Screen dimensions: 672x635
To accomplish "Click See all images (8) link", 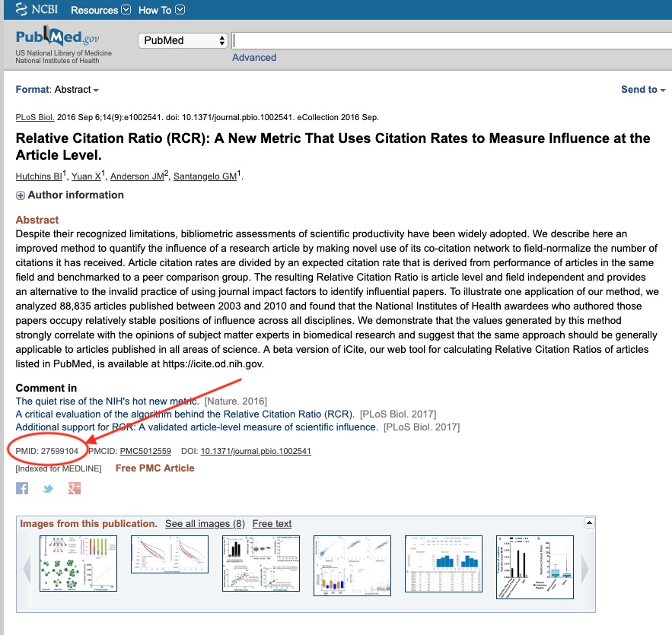I will coord(205,524).
